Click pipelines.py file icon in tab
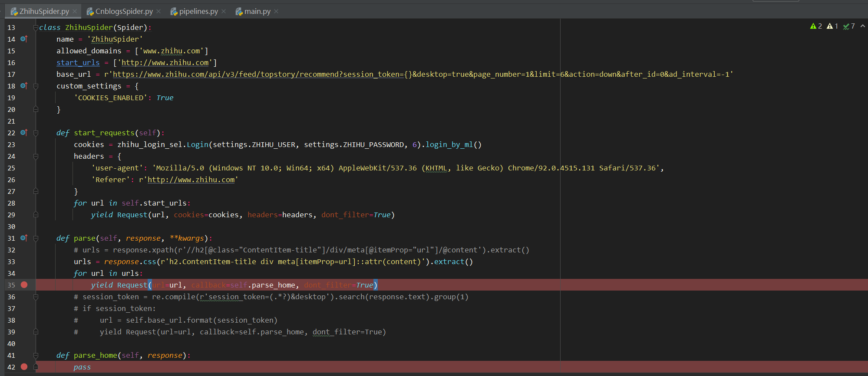 174,11
